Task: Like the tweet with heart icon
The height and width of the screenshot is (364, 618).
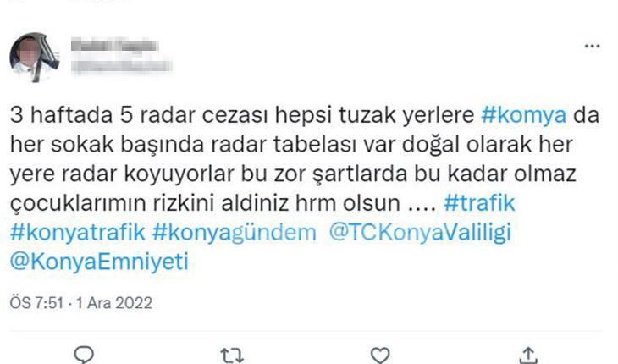Action: [x=380, y=355]
